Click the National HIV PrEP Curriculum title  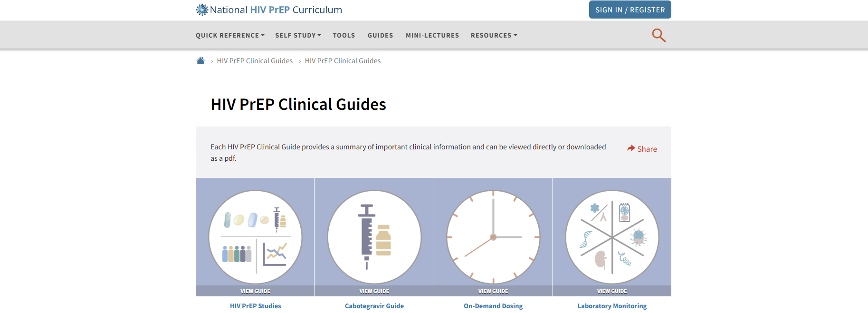276,10
